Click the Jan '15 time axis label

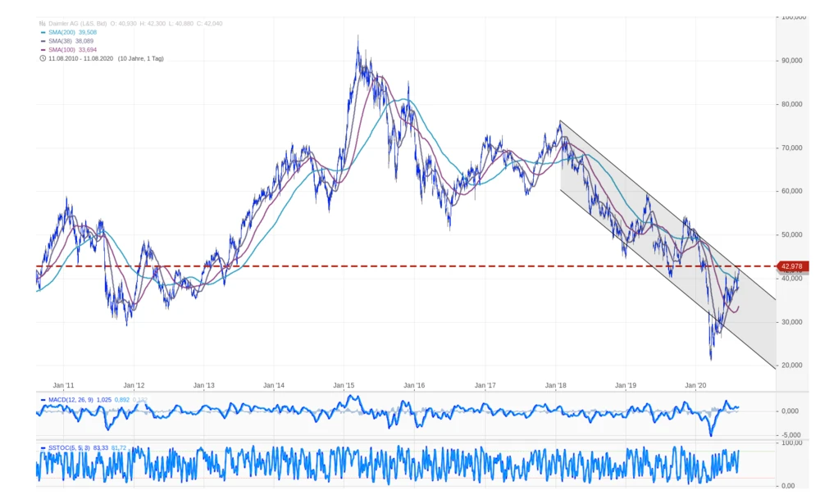click(x=344, y=384)
